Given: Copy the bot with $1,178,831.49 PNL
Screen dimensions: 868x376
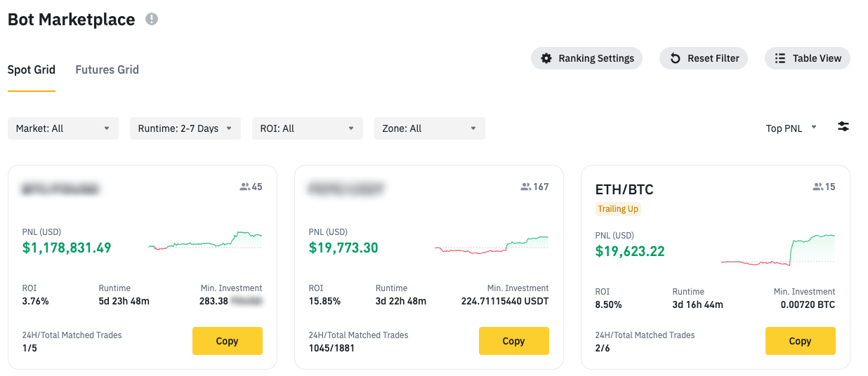Looking at the screenshot, I should 227,341.
